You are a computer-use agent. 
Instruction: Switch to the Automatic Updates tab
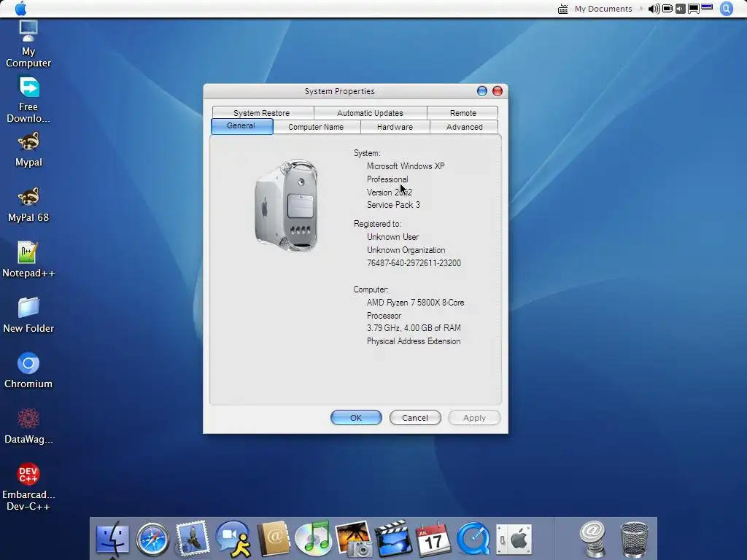point(370,113)
